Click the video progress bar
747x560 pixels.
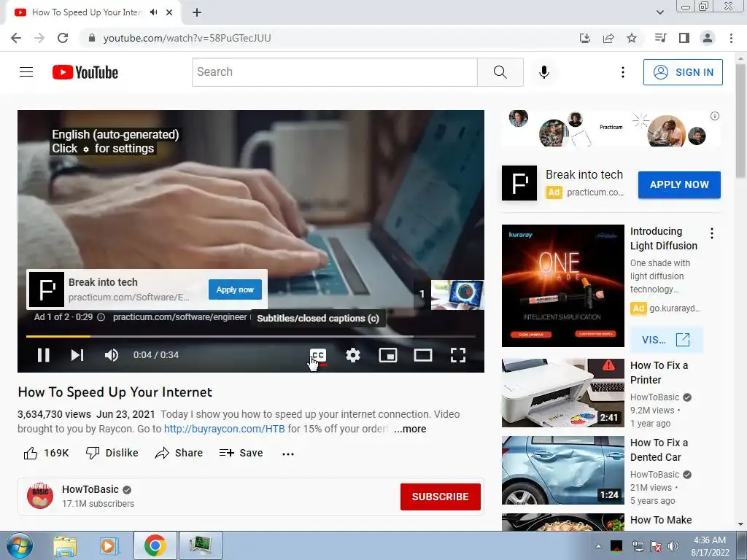point(251,336)
